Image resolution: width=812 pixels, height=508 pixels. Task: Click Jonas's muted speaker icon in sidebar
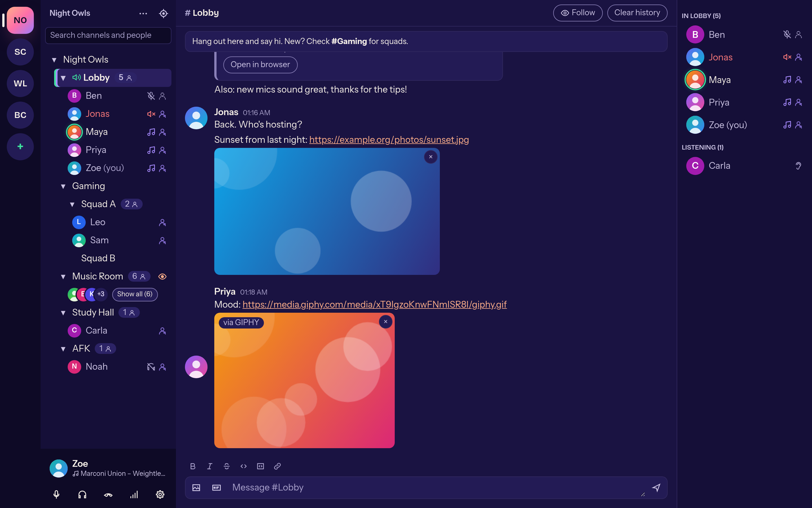tap(151, 114)
